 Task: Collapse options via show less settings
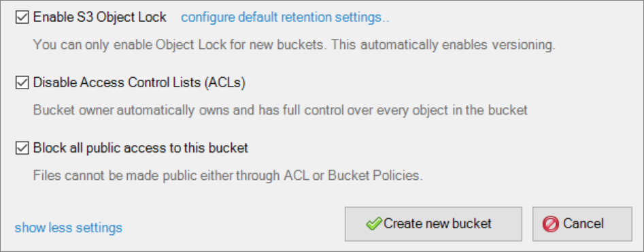69,227
